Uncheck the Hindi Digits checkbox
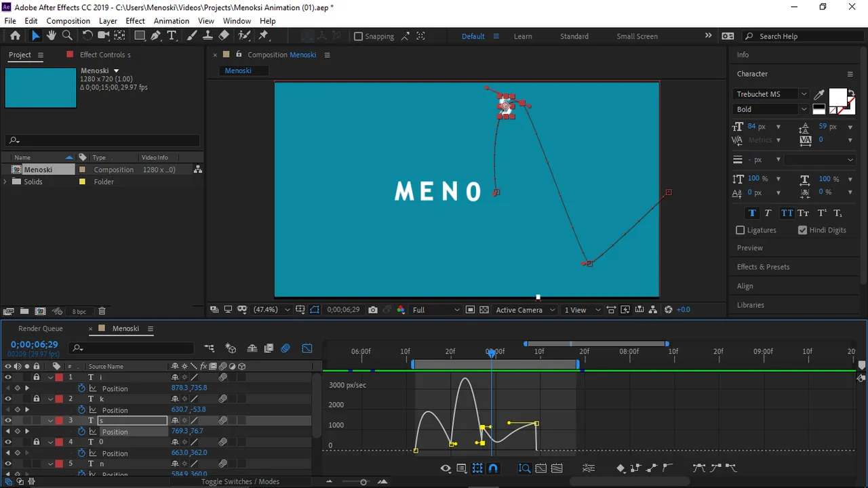 tap(803, 230)
